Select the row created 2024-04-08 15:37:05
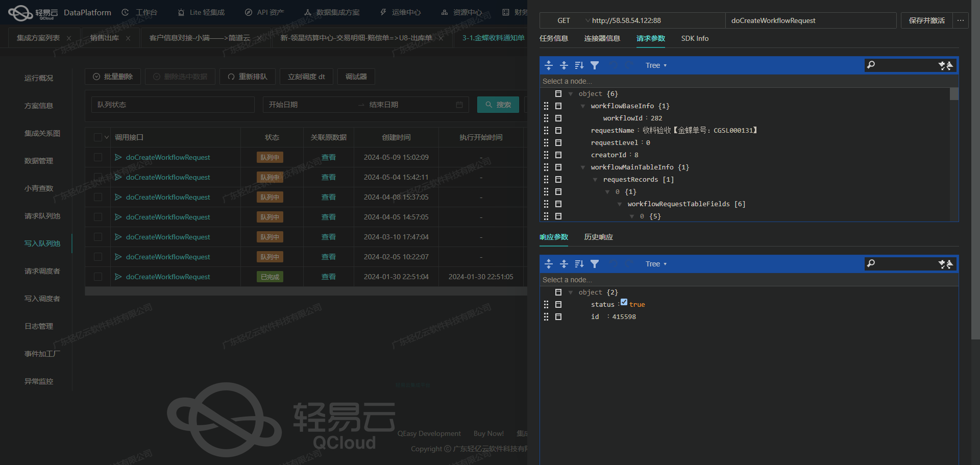This screenshot has width=980, height=465. [x=98, y=197]
